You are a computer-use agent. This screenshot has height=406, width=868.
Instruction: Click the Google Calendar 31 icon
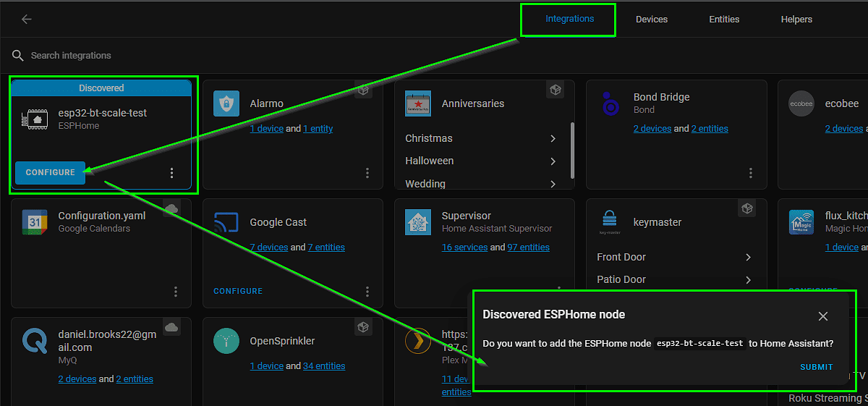[x=35, y=222]
